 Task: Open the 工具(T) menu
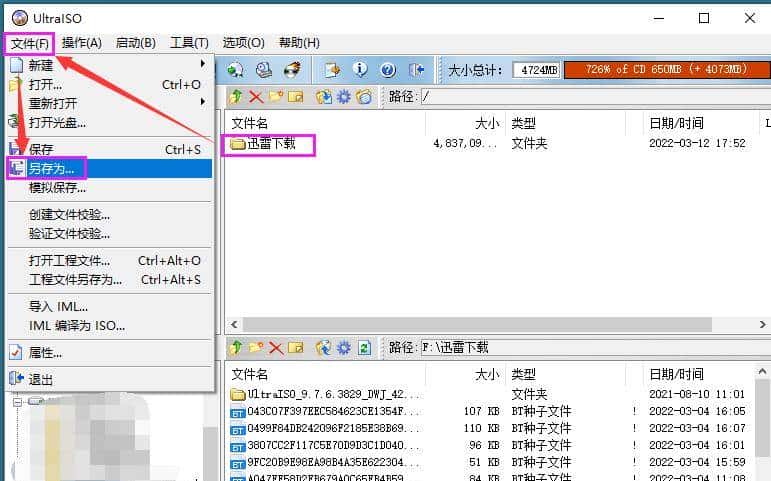click(x=189, y=43)
